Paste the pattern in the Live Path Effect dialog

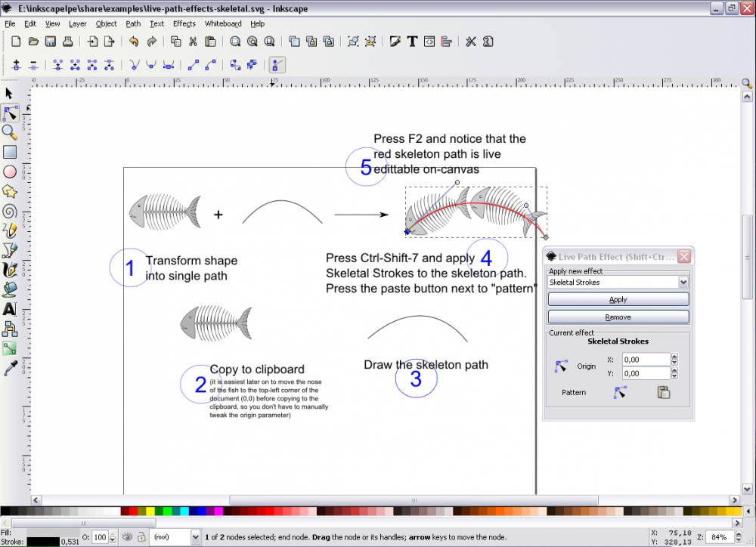665,392
